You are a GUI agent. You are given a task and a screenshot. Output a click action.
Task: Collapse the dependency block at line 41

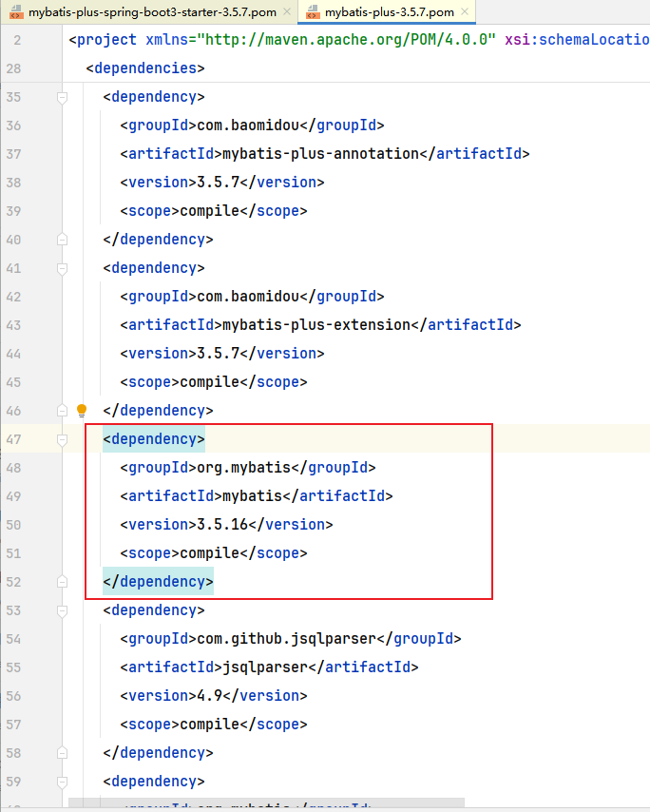62,268
